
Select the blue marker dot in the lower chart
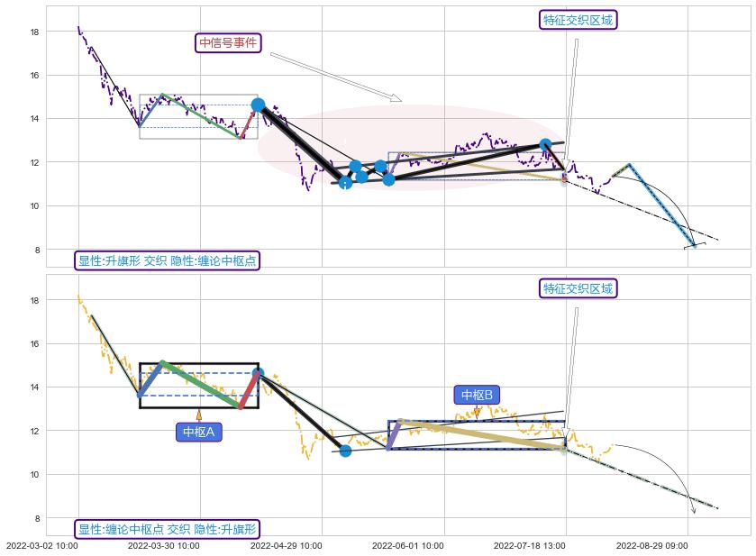(x=345, y=451)
